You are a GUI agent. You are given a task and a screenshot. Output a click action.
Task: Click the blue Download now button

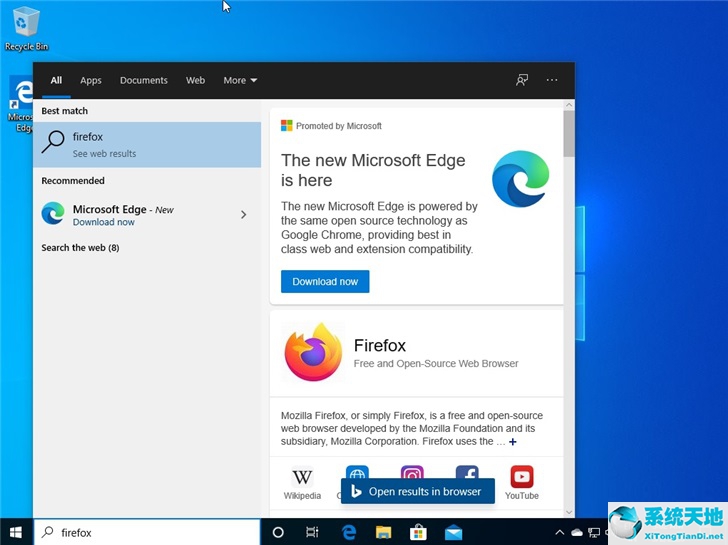coord(325,281)
